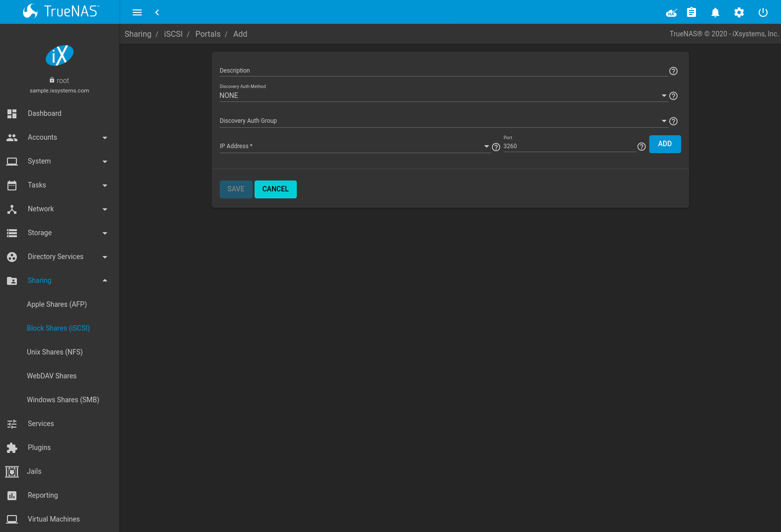Click the SAVE button
The image size is (781, 532).
pos(236,189)
